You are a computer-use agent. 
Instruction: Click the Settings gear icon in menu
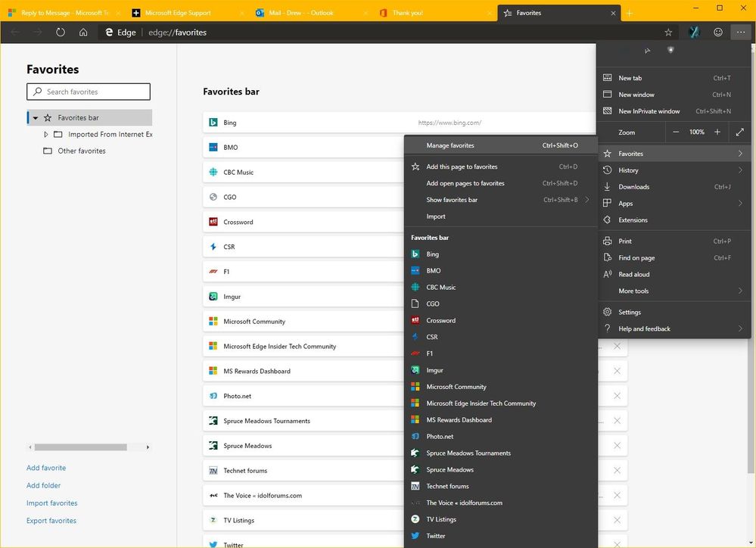point(608,312)
